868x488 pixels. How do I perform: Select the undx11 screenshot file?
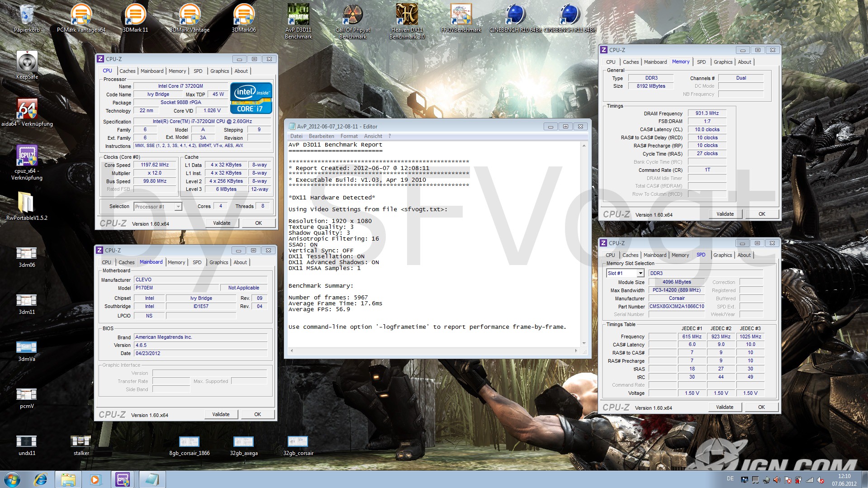[x=27, y=445]
